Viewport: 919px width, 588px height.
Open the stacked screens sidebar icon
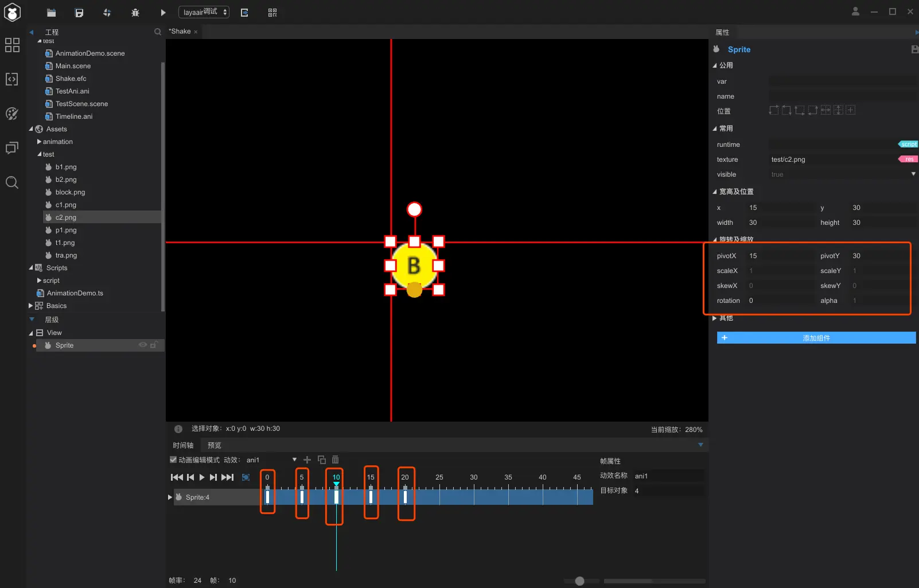tap(12, 148)
